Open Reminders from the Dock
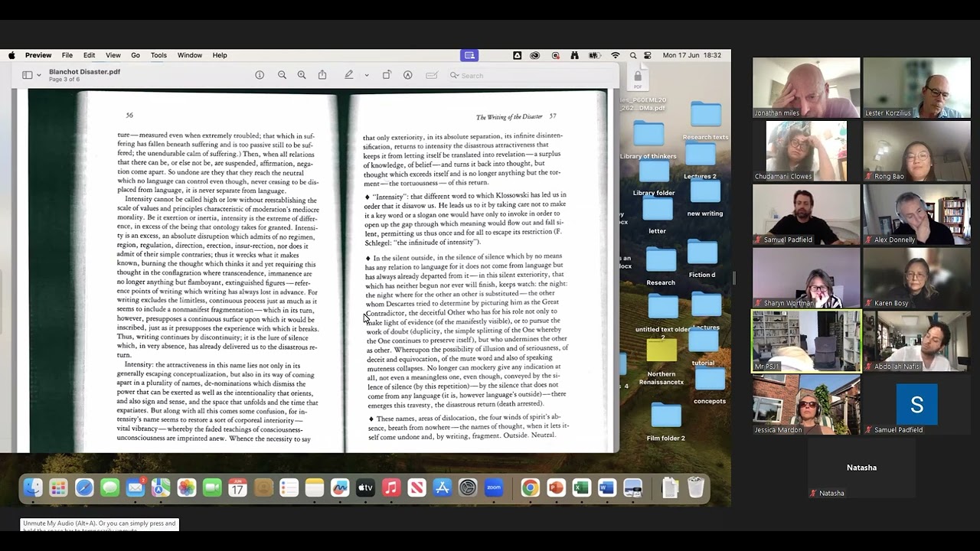The width and height of the screenshot is (980, 551). point(289,487)
